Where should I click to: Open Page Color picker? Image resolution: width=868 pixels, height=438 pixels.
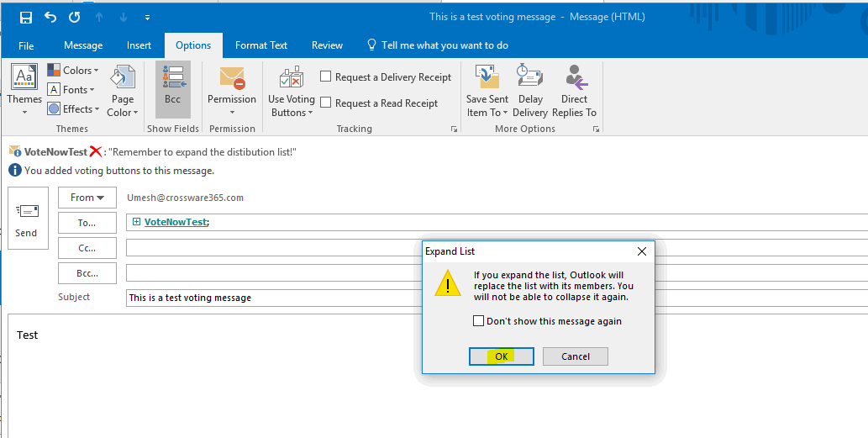[x=123, y=90]
